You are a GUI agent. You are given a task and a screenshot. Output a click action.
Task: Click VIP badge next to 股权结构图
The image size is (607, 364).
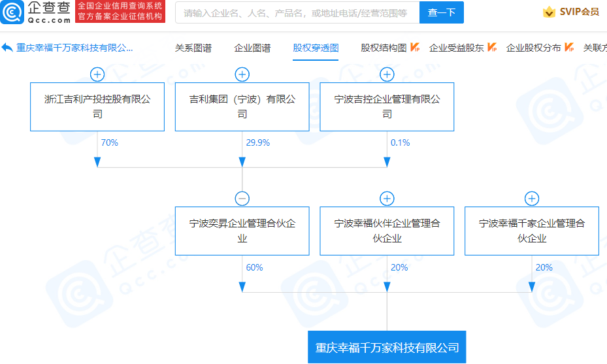[x=415, y=48]
